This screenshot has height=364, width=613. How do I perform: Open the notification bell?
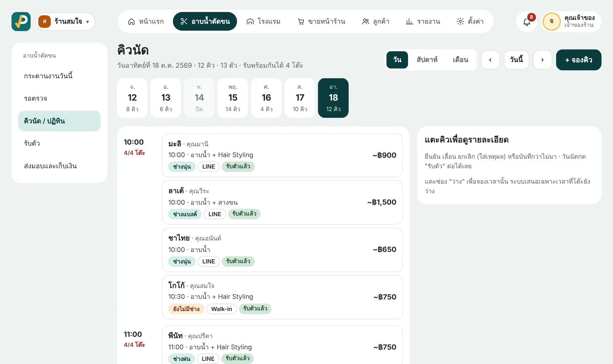(x=527, y=22)
